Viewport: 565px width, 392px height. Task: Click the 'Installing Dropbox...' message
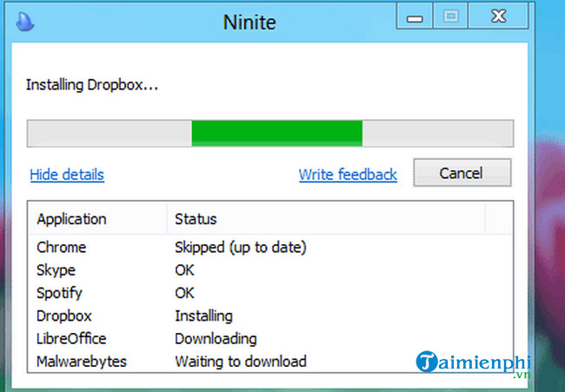coord(92,85)
